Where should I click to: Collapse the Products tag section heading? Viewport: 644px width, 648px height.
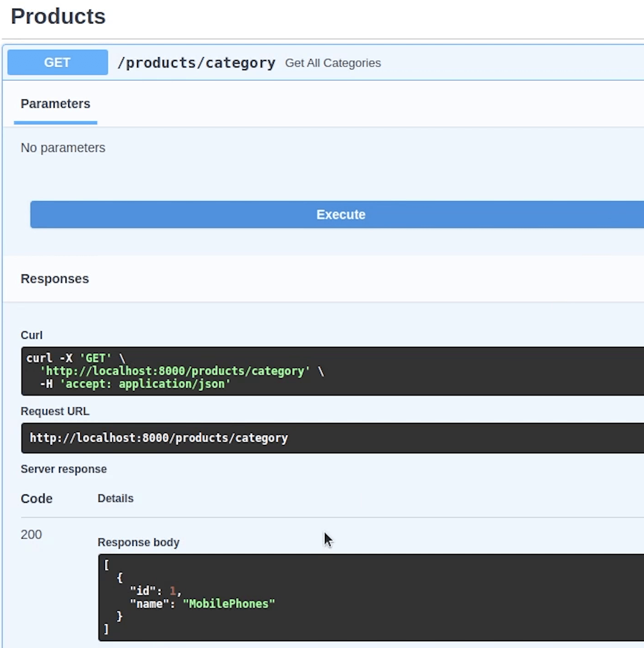[58, 16]
